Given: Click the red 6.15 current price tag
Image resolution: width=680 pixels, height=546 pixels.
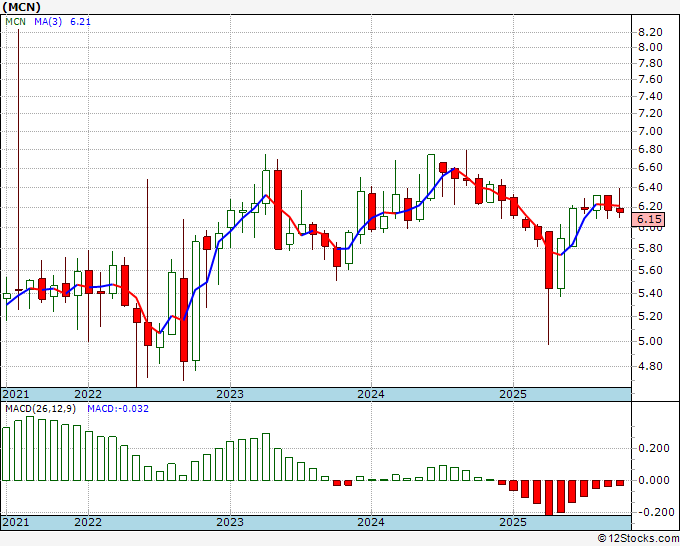Looking at the screenshot, I should [649, 219].
